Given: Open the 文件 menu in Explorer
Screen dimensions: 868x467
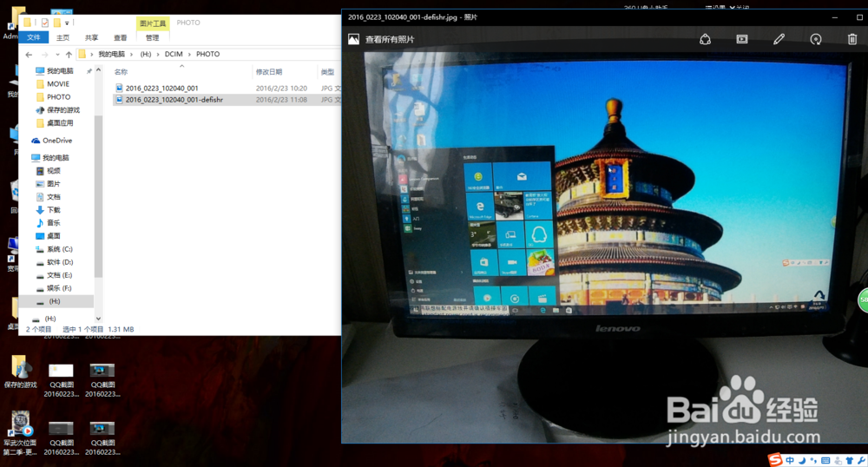Looking at the screenshot, I should tap(34, 37).
